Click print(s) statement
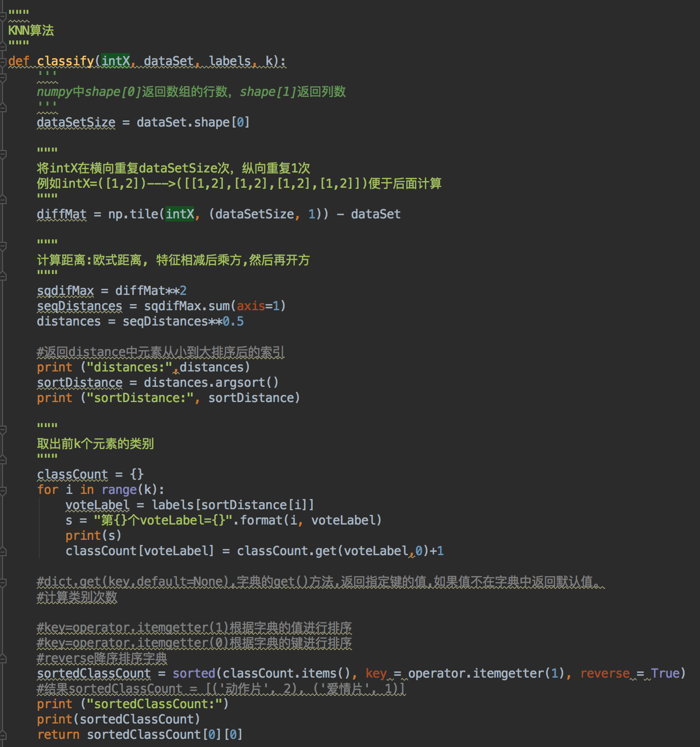This screenshot has height=747, width=700. tap(93, 536)
